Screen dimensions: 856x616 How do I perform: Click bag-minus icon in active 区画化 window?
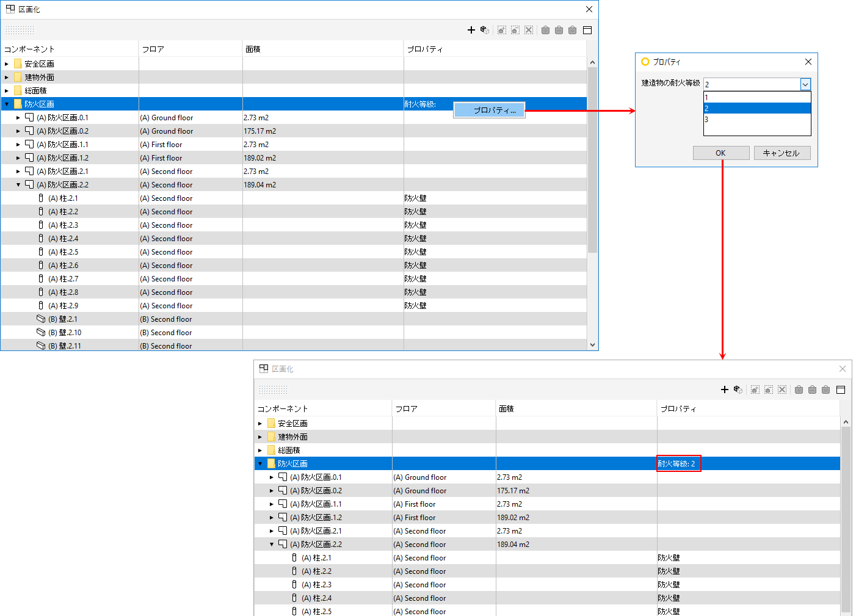(x=559, y=30)
